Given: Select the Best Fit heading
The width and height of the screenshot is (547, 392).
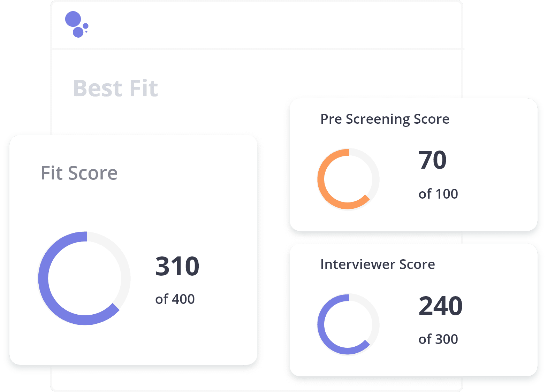Looking at the screenshot, I should point(115,88).
